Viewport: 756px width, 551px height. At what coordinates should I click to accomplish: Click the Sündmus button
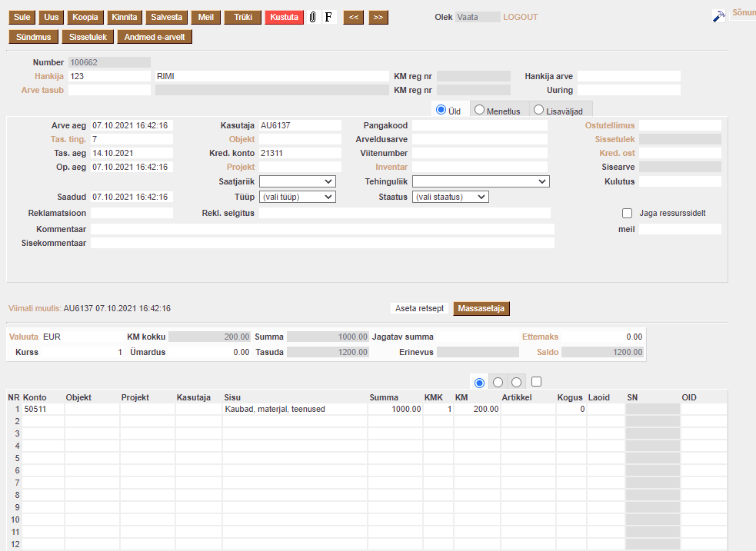[x=33, y=37]
